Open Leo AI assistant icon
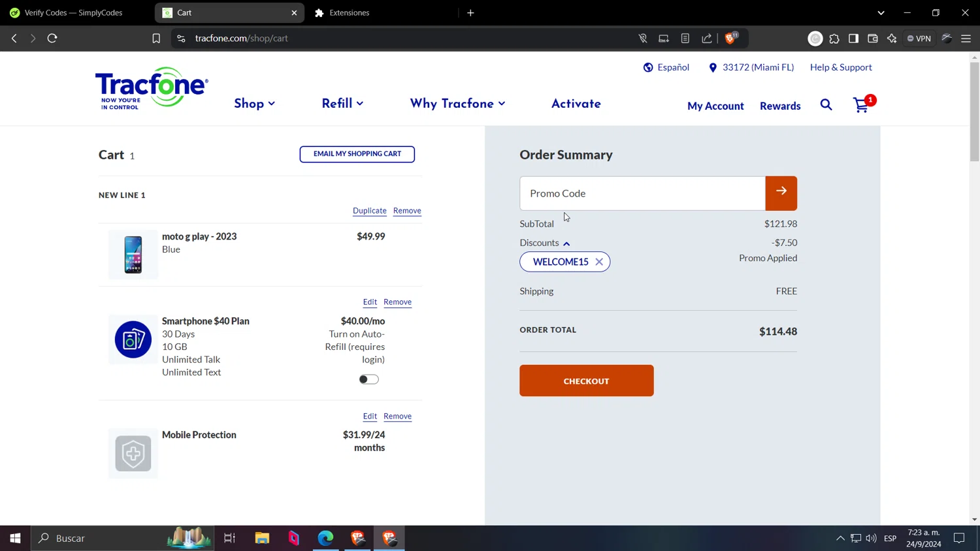Screen dimensions: 980x551 pos(892,39)
